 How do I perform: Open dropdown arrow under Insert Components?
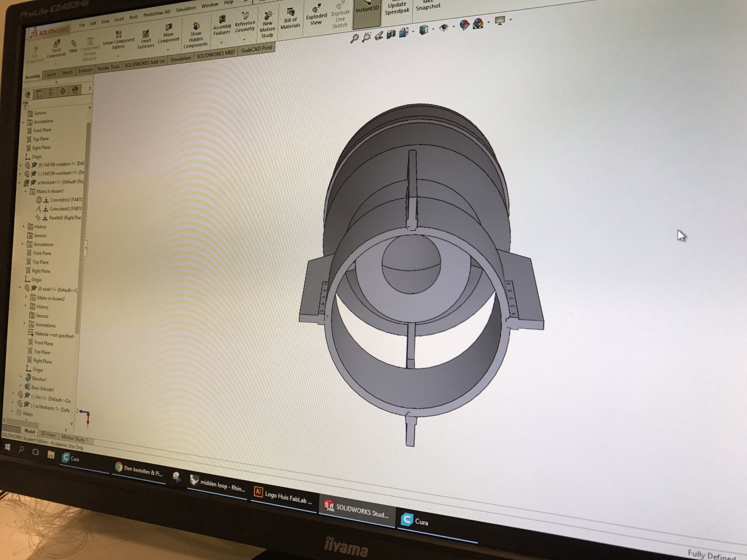pyautogui.click(x=56, y=63)
